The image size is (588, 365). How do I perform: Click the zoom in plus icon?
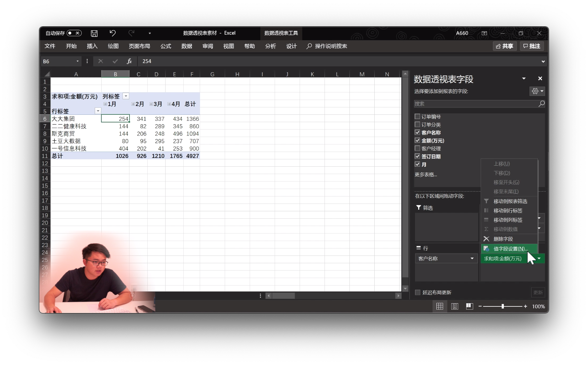click(525, 306)
